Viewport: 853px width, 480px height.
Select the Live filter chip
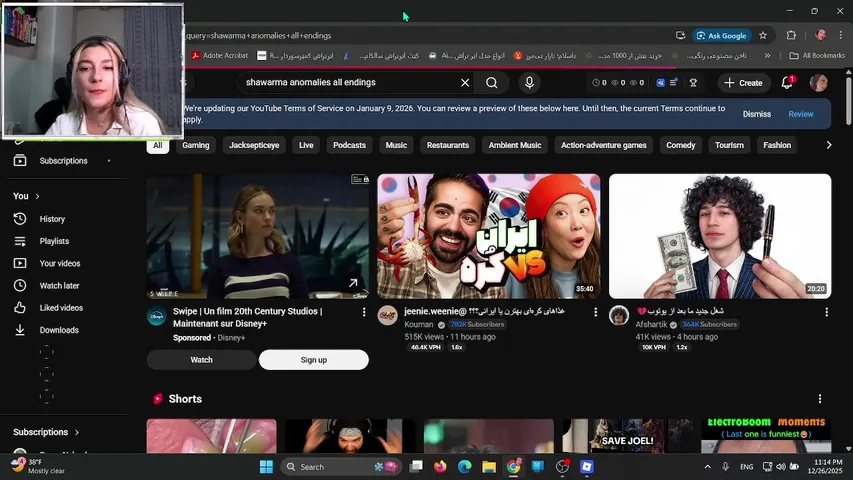coord(306,145)
